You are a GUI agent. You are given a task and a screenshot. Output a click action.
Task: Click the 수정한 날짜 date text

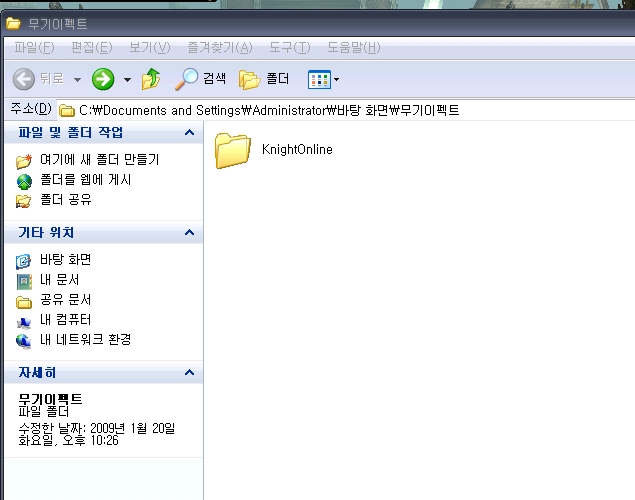(97, 434)
